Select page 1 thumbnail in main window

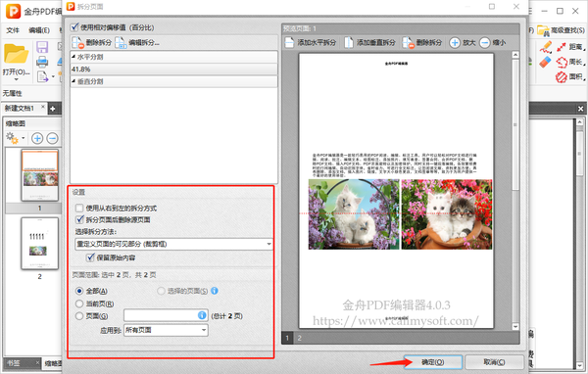point(40,175)
